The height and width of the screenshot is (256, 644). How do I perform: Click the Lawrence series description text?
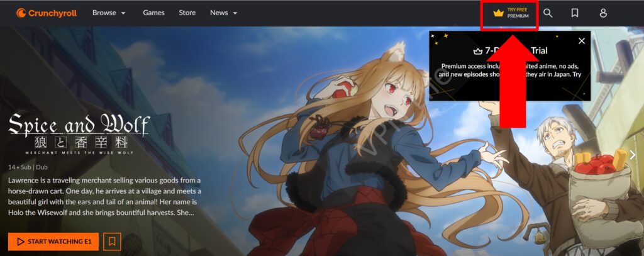(x=104, y=196)
